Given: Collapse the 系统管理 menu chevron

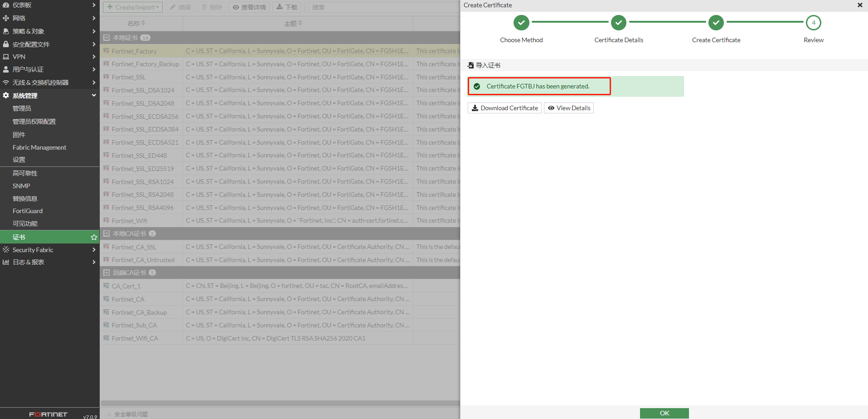Looking at the screenshot, I should (x=94, y=95).
